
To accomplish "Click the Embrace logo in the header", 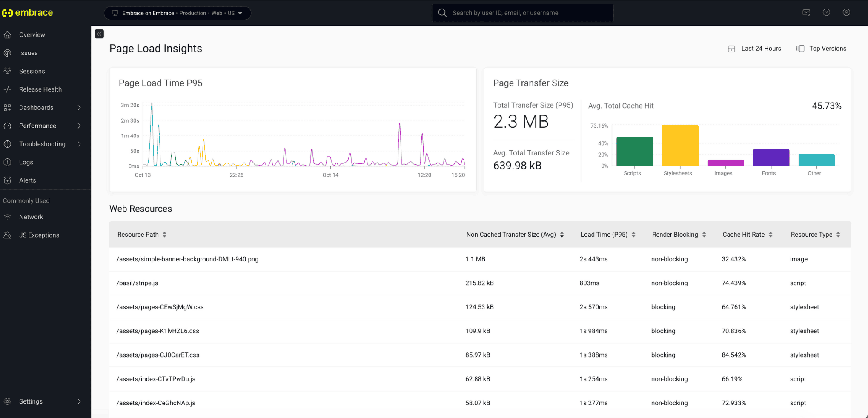I will pos(28,13).
